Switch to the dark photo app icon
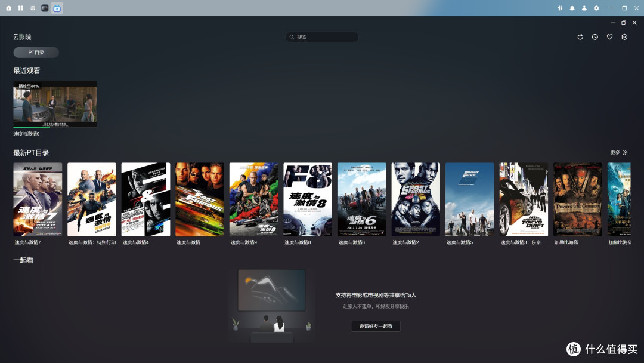This screenshot has width=644, height=363. (x=45, y=8)
